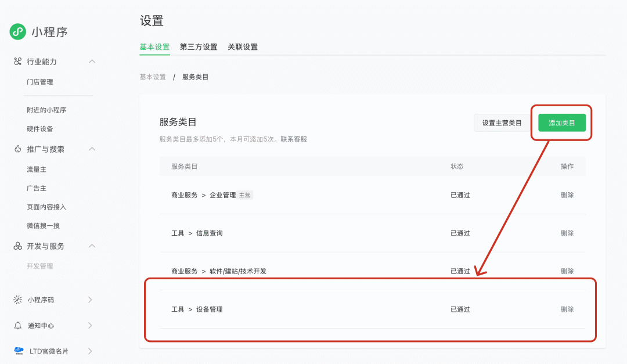Screen dimensions: 627x364
Task: Switch to the 第三方设置 tab
Action: [199, 47]
